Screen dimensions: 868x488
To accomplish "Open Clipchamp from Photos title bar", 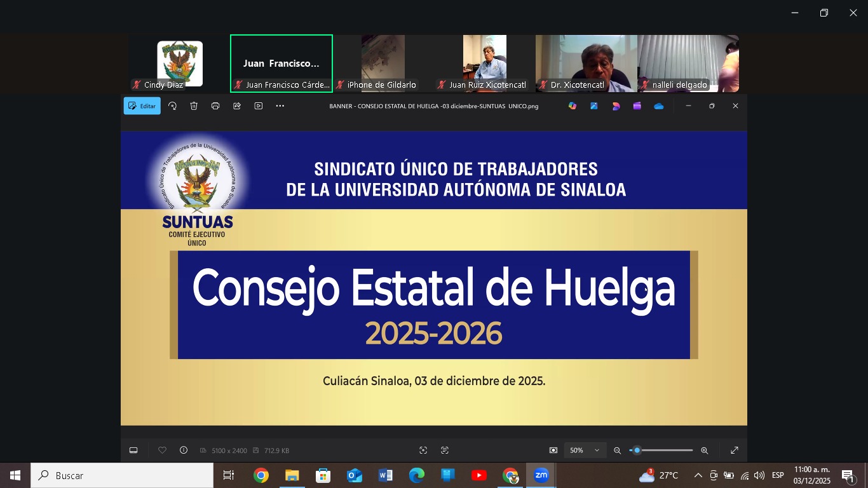I will click(637, 106).
